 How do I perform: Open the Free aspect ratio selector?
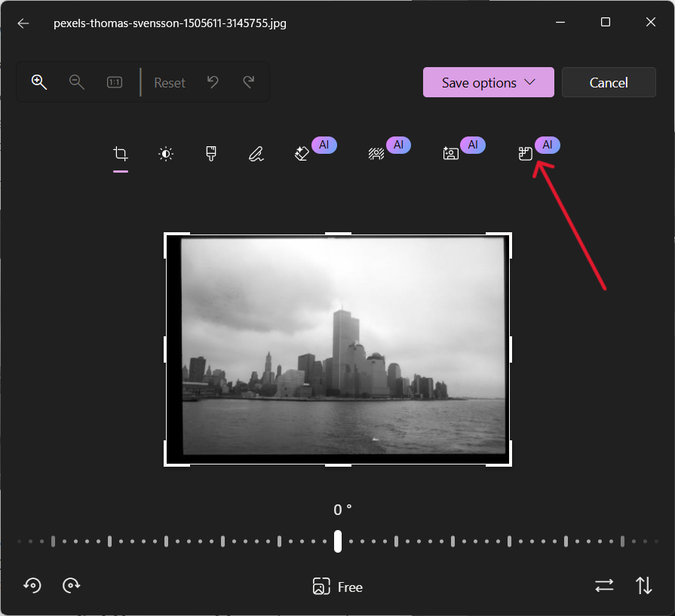click(338, 587)
